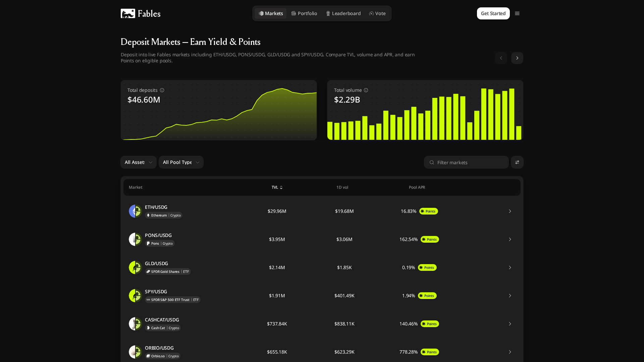Click the PONS/USDG pair token icon
The width and height of the screenshot is (644, 362).
point(136,239)
